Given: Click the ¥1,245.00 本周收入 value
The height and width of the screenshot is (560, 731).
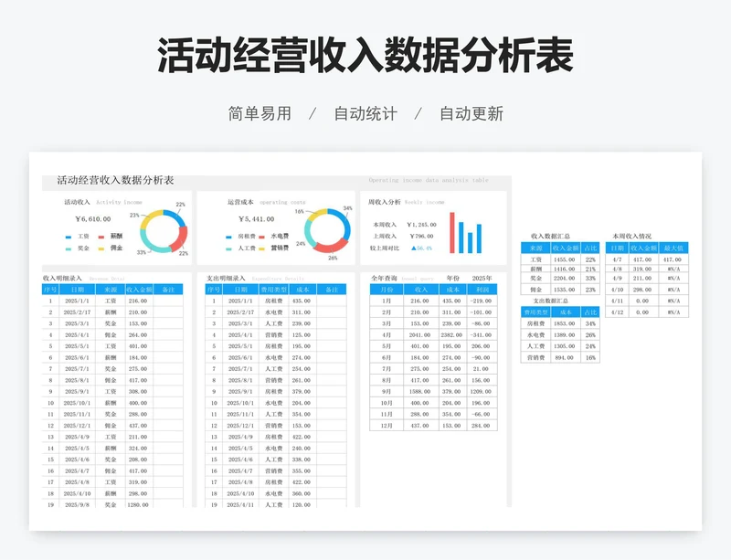Looking at the screenshot, I should click(x=421, y=224).
